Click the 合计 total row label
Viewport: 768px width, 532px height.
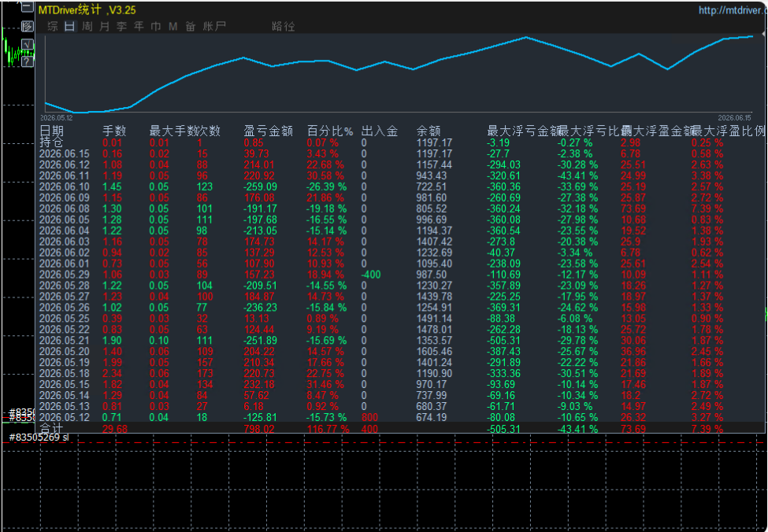(x=51, y=429)
